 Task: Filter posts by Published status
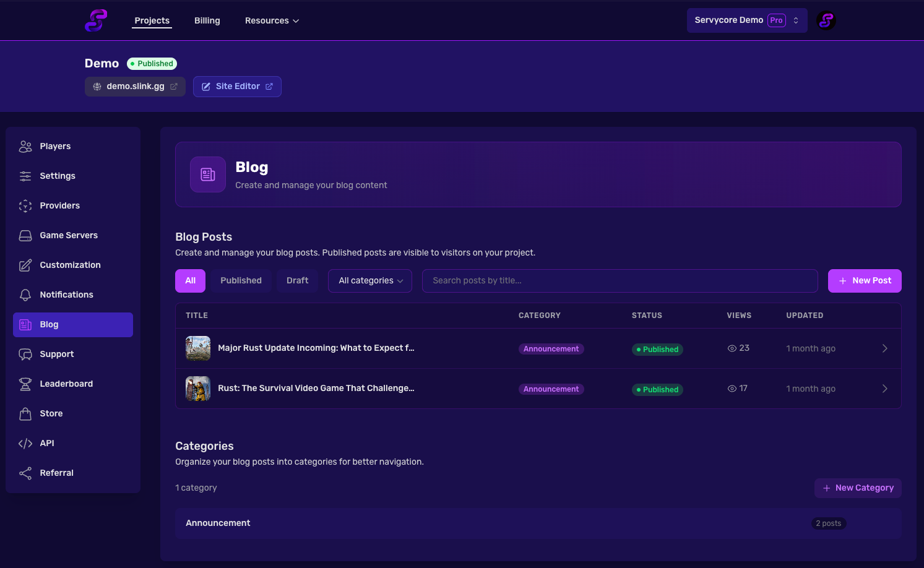coord(241,281)
